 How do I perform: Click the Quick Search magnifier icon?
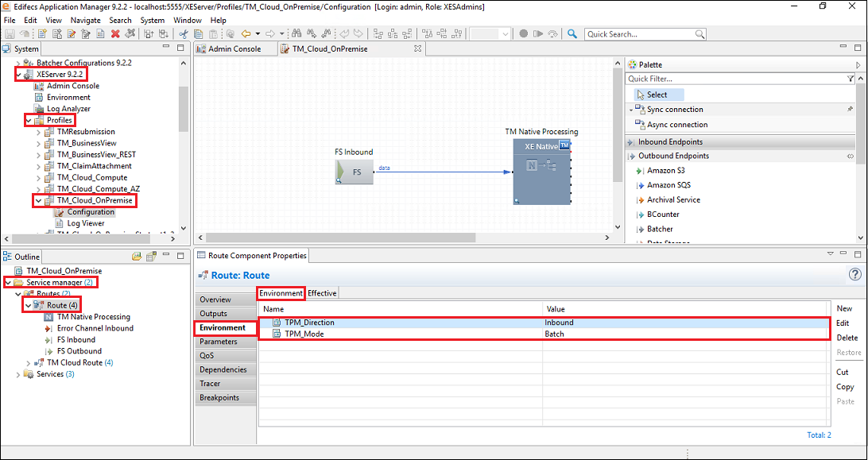(x=700, y=34)
